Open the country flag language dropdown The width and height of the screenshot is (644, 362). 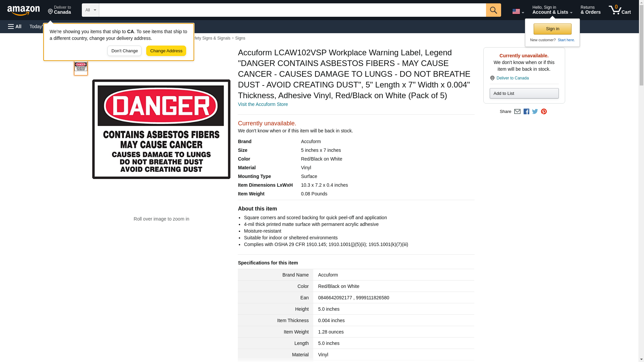point(518,11)
